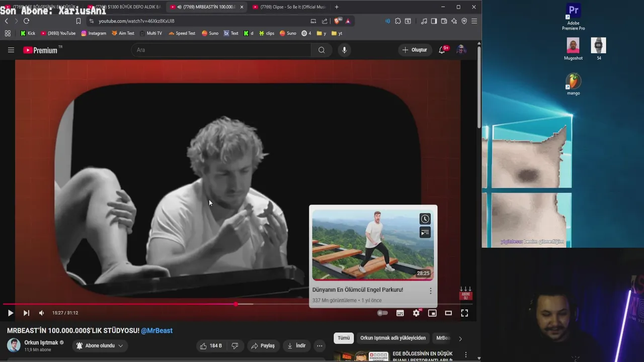644x362 pixels.
Task: Open Dünyanın En Ölümcül Engel Parkuru card thumbnail
Action: coord(373,245)
